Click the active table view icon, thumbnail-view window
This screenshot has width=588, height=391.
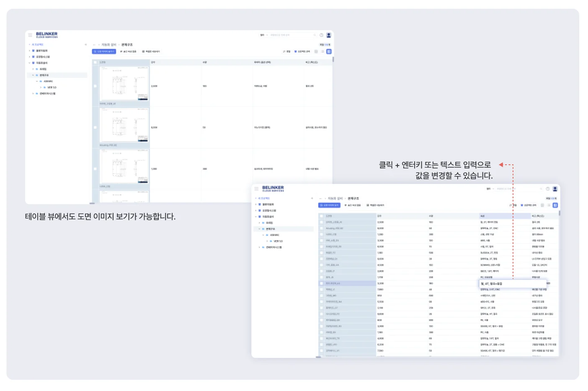coord(329,52)
